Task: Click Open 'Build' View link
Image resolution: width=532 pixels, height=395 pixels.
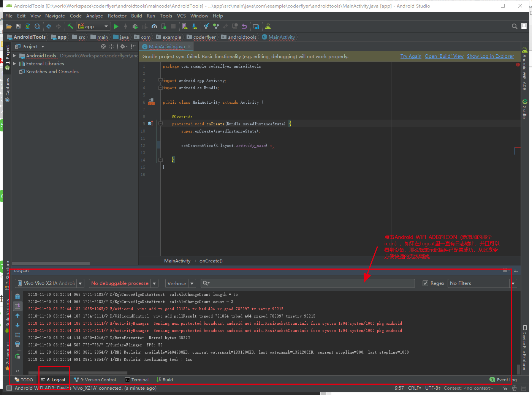Action: (444, 56)
